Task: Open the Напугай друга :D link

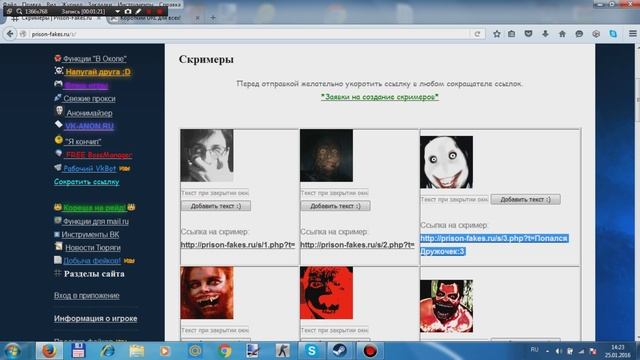Action: (98, 72)
